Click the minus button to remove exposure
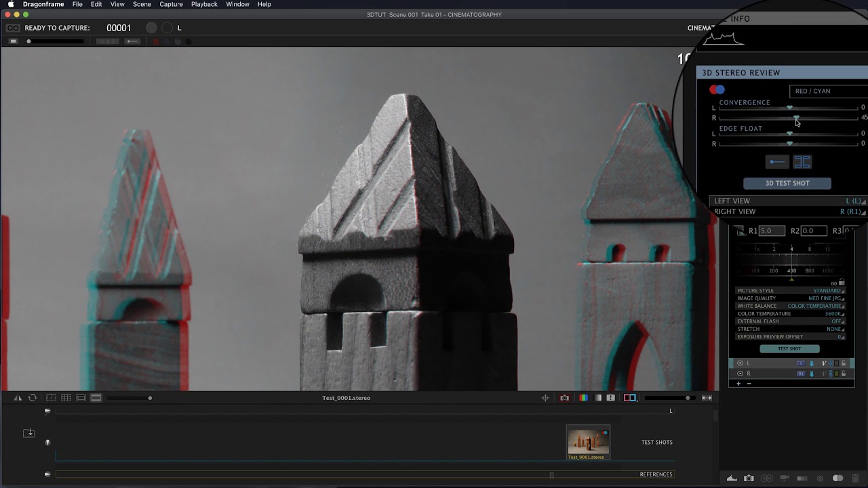Image resolution: width=868 pixels, height=488 pixels. click(x=749, y=384)
